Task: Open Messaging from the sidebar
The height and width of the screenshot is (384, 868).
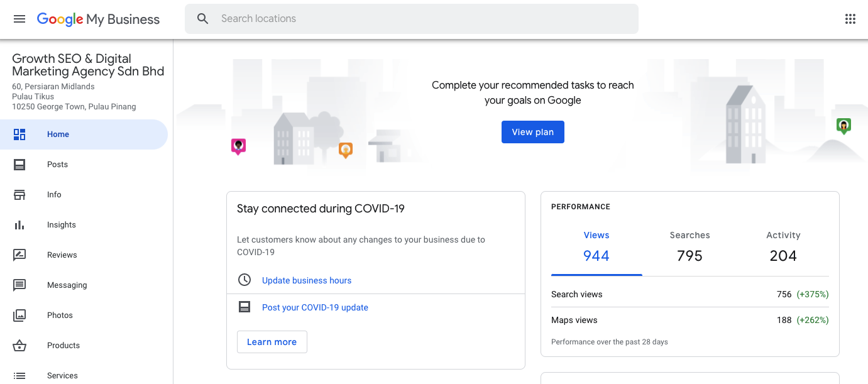Action: click(84, 285)
